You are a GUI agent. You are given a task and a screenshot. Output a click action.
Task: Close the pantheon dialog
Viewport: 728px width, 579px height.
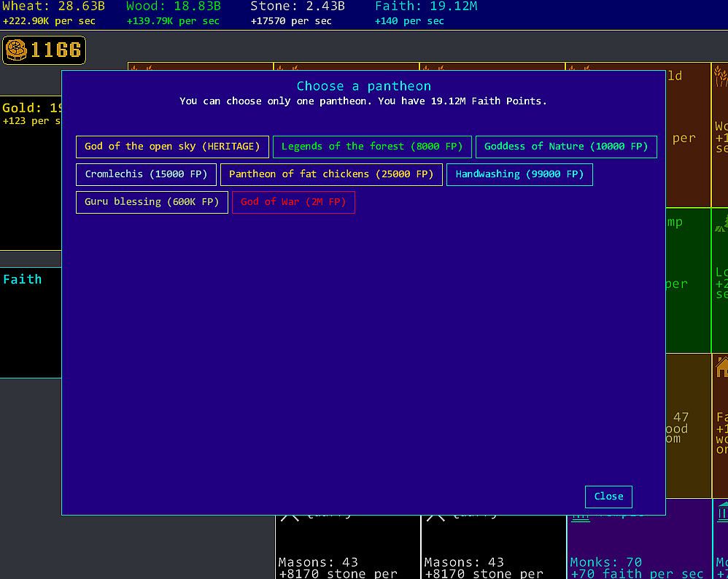click(x=608, y=497)
